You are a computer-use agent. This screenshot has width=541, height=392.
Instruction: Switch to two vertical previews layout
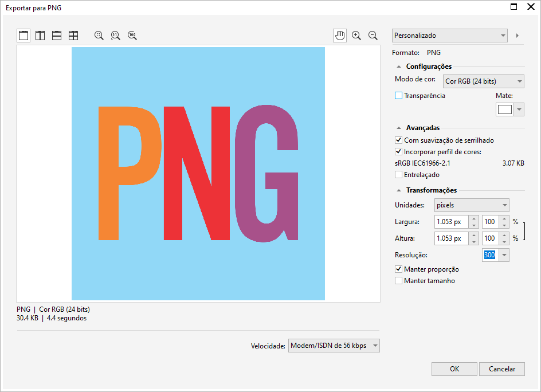coord(40,36)
